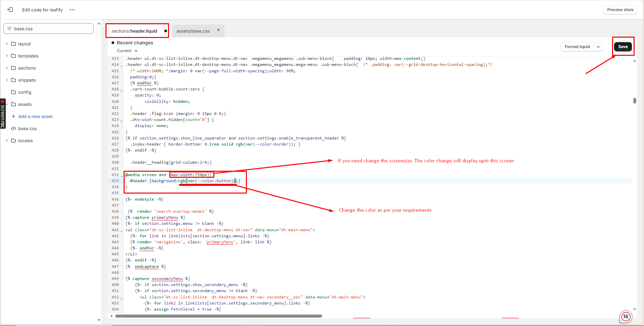Image resolution: width=644 pixels, height=326 pixels.
Task: Click the Preview store button
Action: (620, 10)
